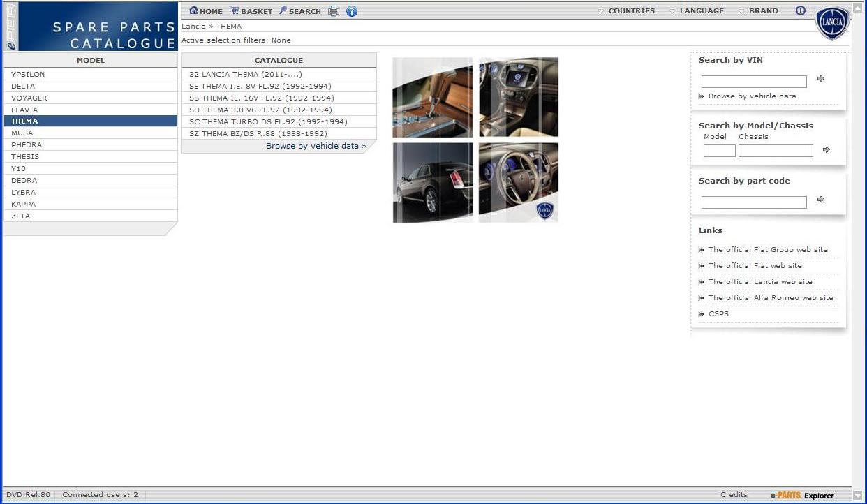Viewport: 867px width, 504px height.
Task: Click the black car exterior thumbnail
Action: [433, 183]
